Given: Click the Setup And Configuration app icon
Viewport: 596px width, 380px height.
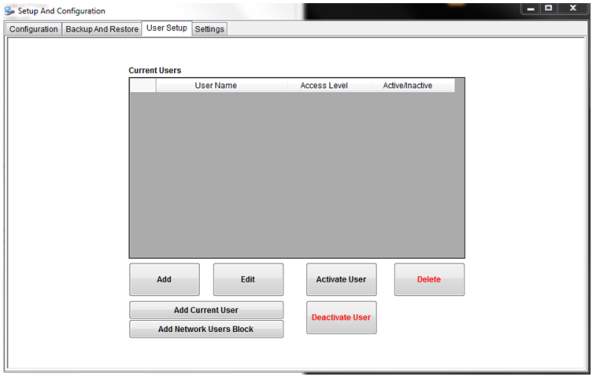Looking at the screenshot, I should pos(10,11).
